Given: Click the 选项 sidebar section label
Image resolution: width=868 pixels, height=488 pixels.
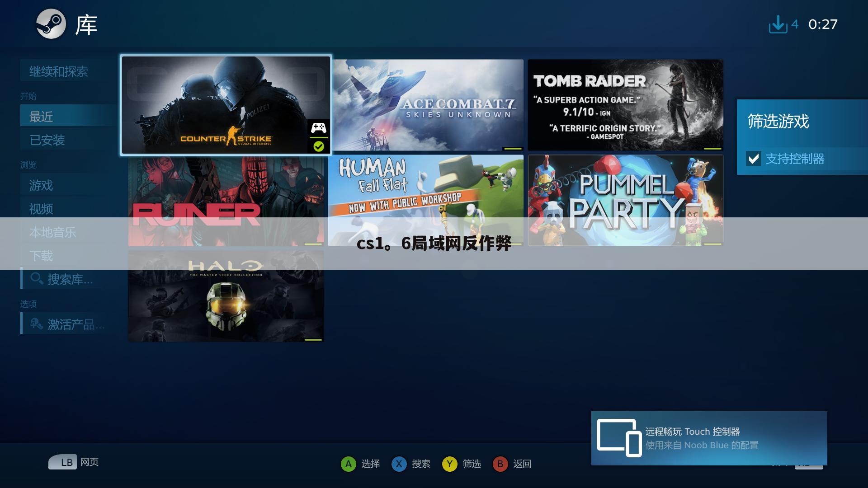Looking at the screenshot, I should pos(28,304).
